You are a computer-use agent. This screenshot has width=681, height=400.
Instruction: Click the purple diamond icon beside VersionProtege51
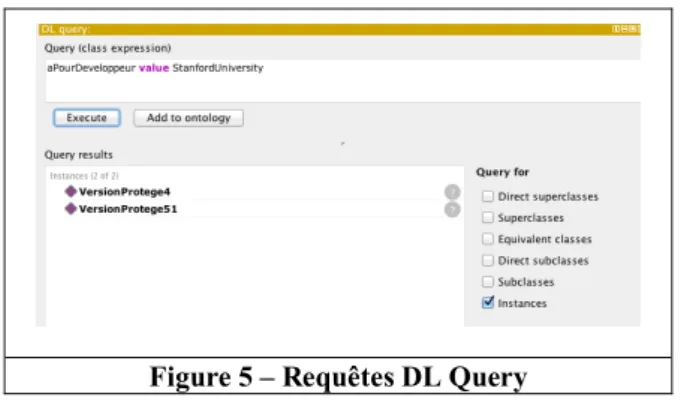(70, 208)
